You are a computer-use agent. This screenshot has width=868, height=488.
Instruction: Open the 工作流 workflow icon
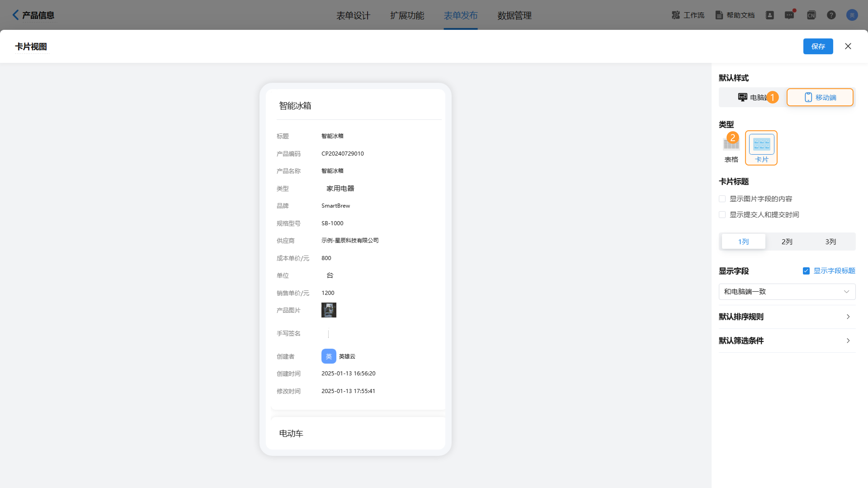coord(676,15)
